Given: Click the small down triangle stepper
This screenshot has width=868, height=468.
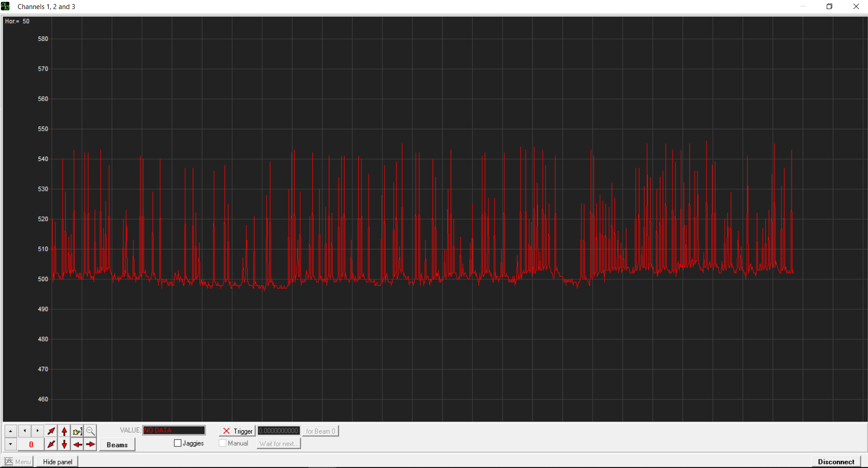Looking at the screenshot, I should click(x=10, y=444).
